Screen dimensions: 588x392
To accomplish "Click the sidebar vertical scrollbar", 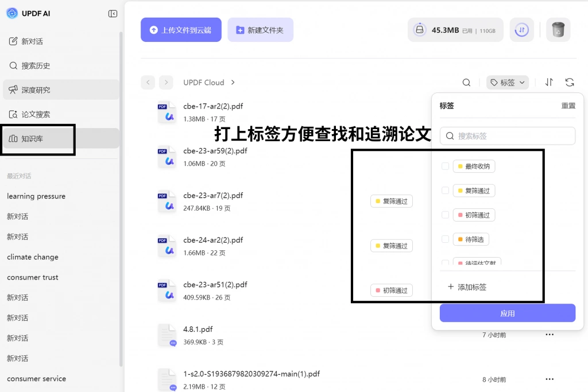I will [121, 199].
